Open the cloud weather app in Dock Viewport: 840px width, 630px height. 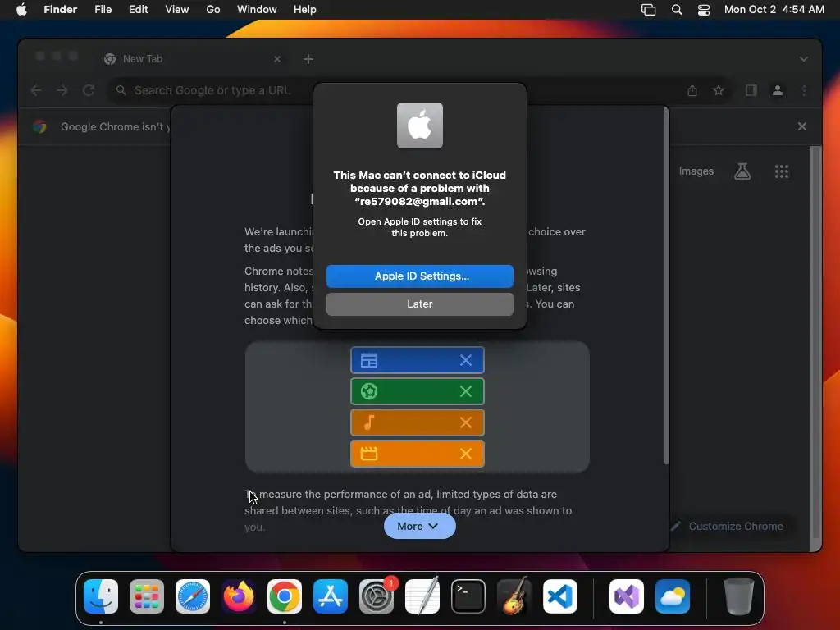[673, 596]
